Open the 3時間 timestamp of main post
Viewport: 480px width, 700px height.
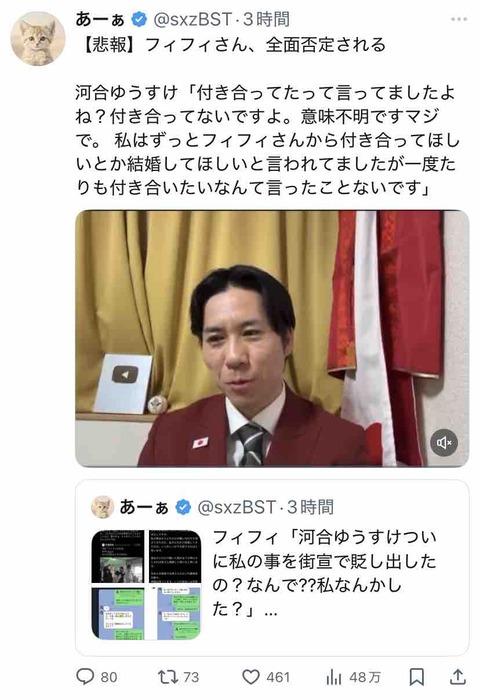click(x=266, y=20)
